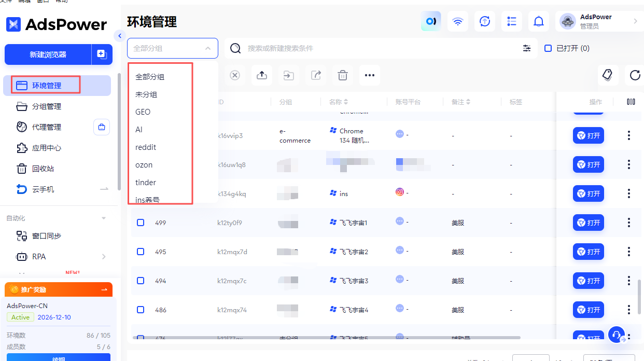Click the sync/update circular icon in header
This screenshot has width=644, height=361.
[x=485, y=21]
